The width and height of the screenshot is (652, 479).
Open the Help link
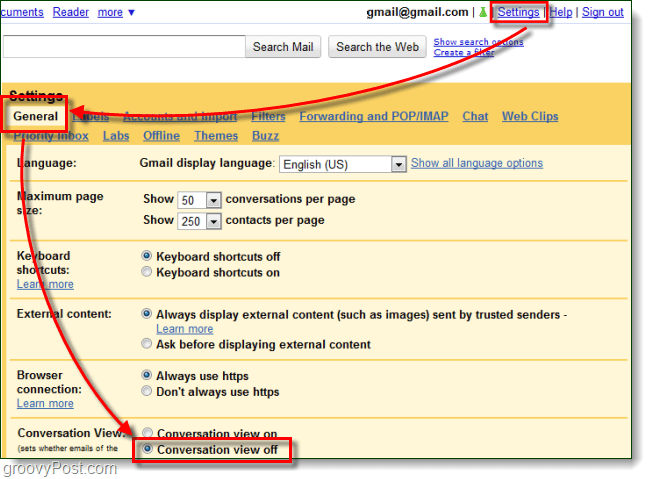pyautogui.click(x=561, y=12)
